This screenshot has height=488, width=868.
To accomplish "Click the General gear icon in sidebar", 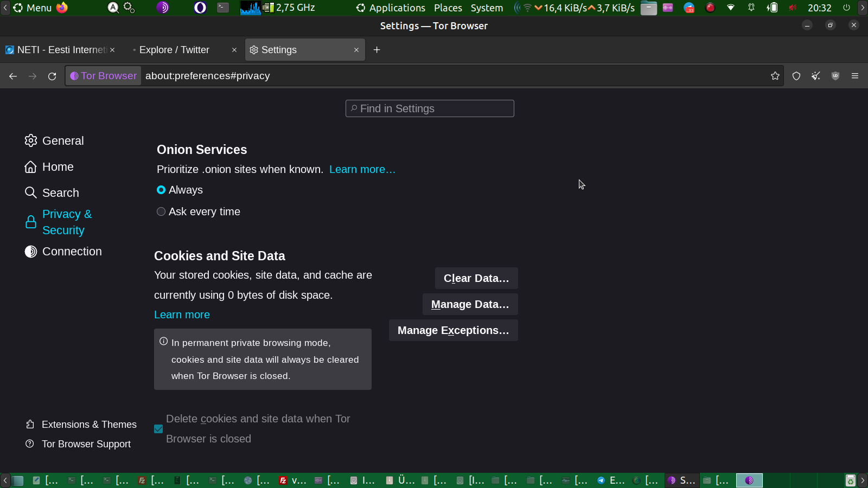I will pos(31,140).
